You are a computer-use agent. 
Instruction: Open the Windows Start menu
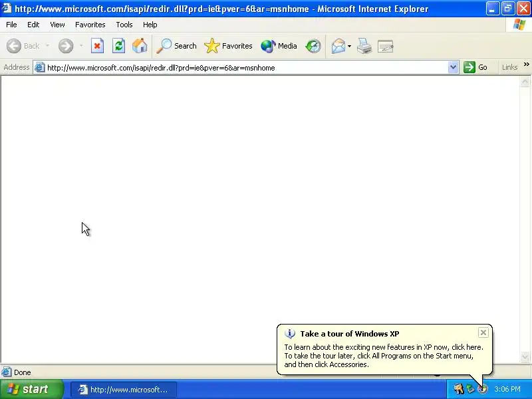pos(32,389)
